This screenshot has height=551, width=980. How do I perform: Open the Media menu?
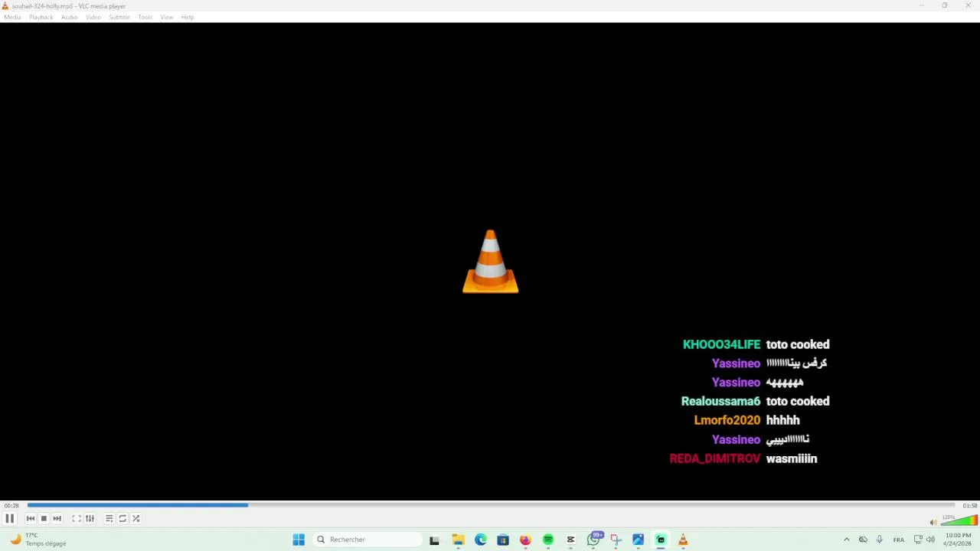(x=12, y=17)
